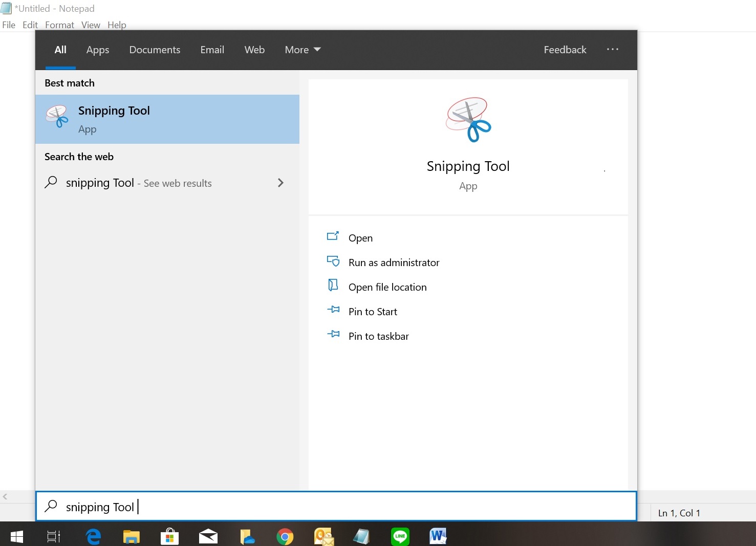
Task: Expand web results chevron for snipping Tool
Action: [x=280, y=183]
